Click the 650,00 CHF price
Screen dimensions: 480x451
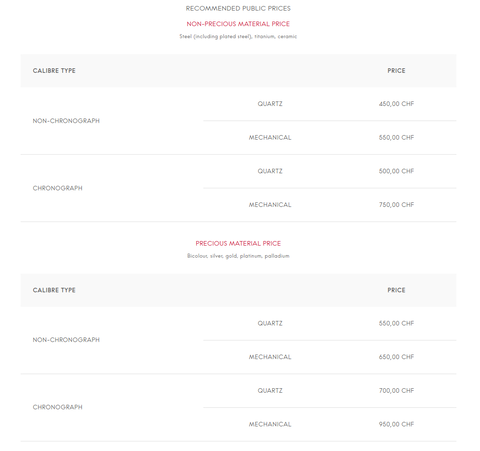click(x=396, y=357)
